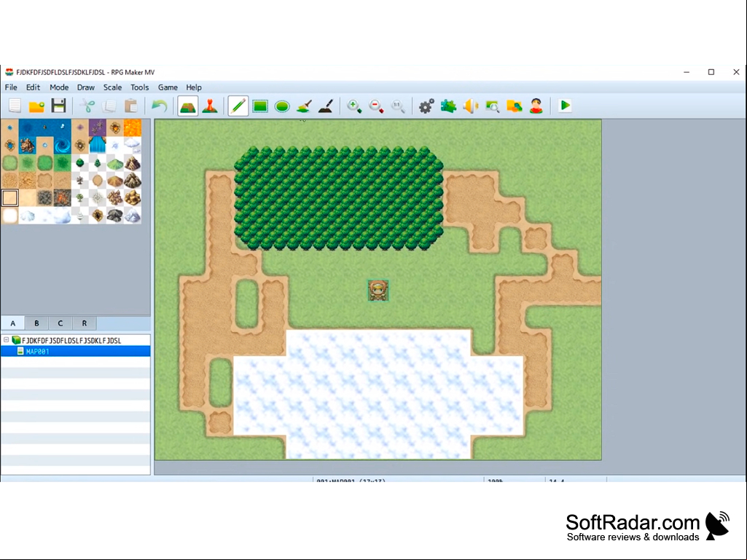Click inside the forest area on the map
Viewport: 747px width, 560px height.
[339, 197]
